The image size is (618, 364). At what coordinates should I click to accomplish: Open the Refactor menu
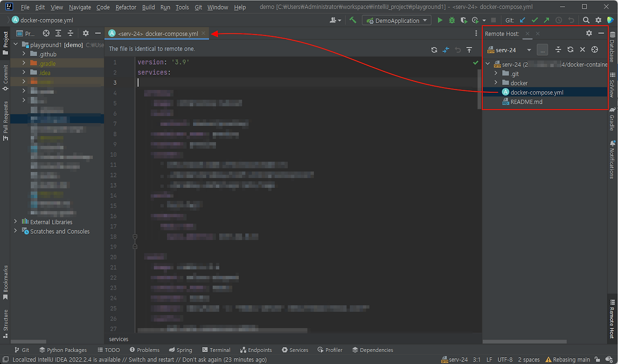126,7
